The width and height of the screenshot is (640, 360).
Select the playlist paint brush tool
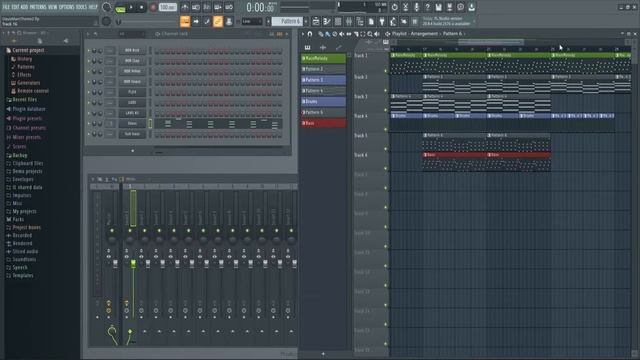328,34
